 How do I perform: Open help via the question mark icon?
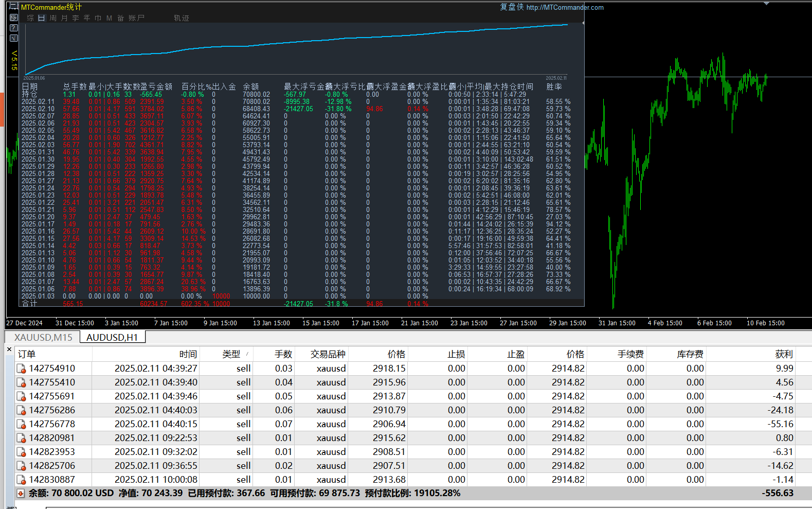[x=14, y=28]
